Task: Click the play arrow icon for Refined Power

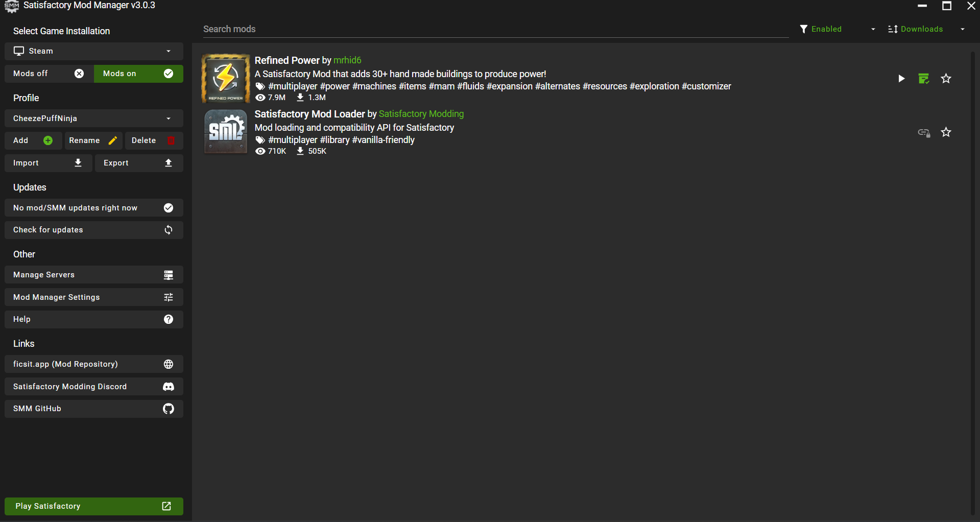Action: tap(901, 79)
